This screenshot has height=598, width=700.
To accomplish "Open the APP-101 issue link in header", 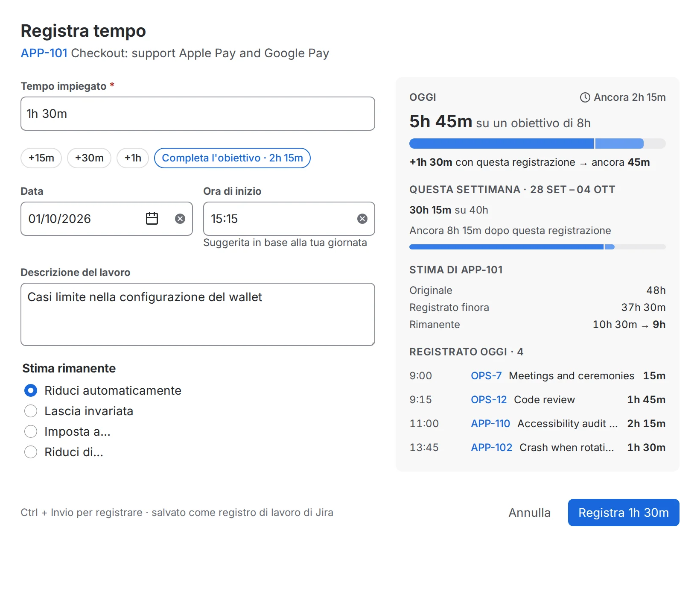I will 44,53.
